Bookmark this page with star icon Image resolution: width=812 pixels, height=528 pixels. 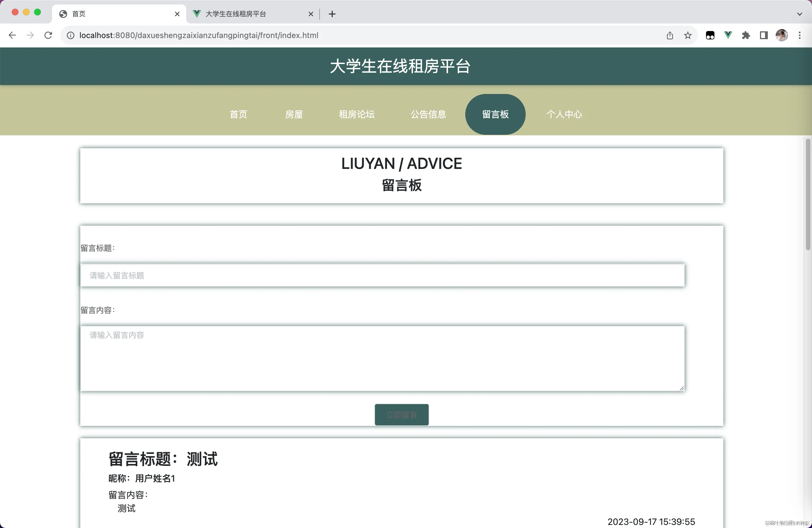(688, 35)
